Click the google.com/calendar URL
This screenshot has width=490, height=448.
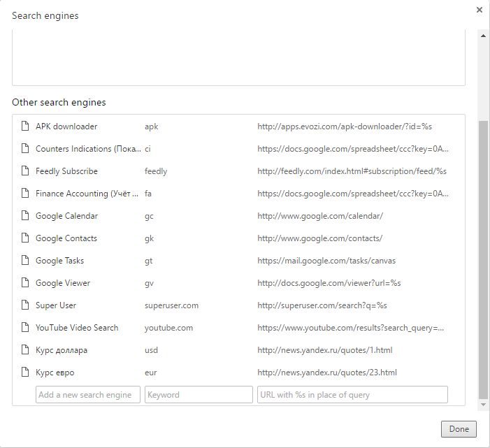tap(320, 216)
